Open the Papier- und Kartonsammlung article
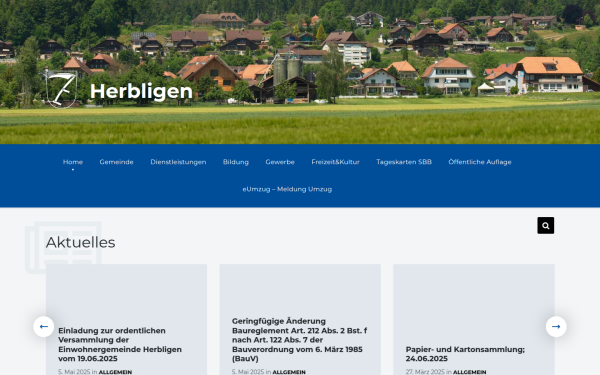This screenshot has height=375, width=600. [465, 354]
